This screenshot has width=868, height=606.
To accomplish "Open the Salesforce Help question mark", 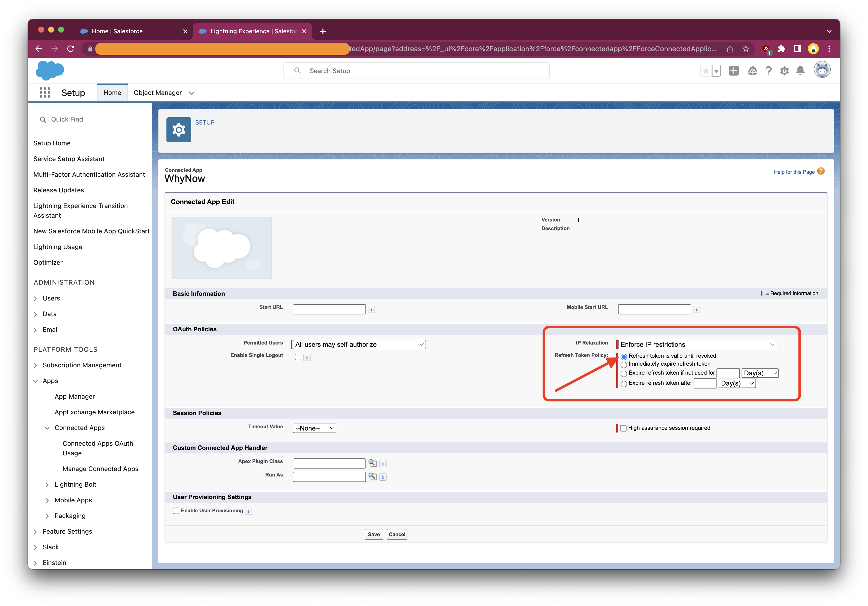I will tap(769, 71).
